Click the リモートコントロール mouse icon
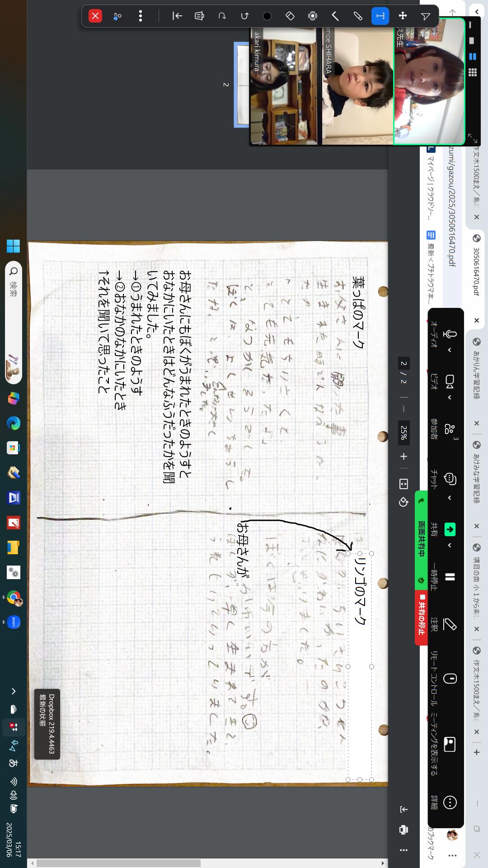Viewport: 488px width, 868px height. (x=450, y=678)
